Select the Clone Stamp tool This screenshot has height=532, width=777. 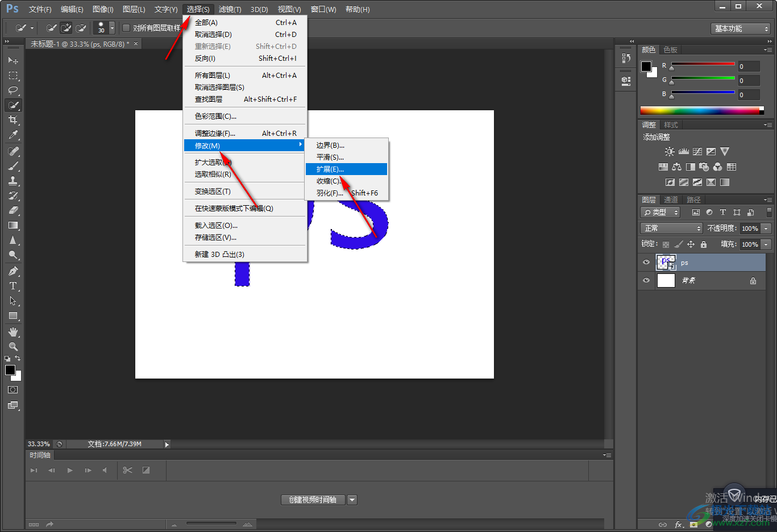pyautogui.click(x=13, y=181)
